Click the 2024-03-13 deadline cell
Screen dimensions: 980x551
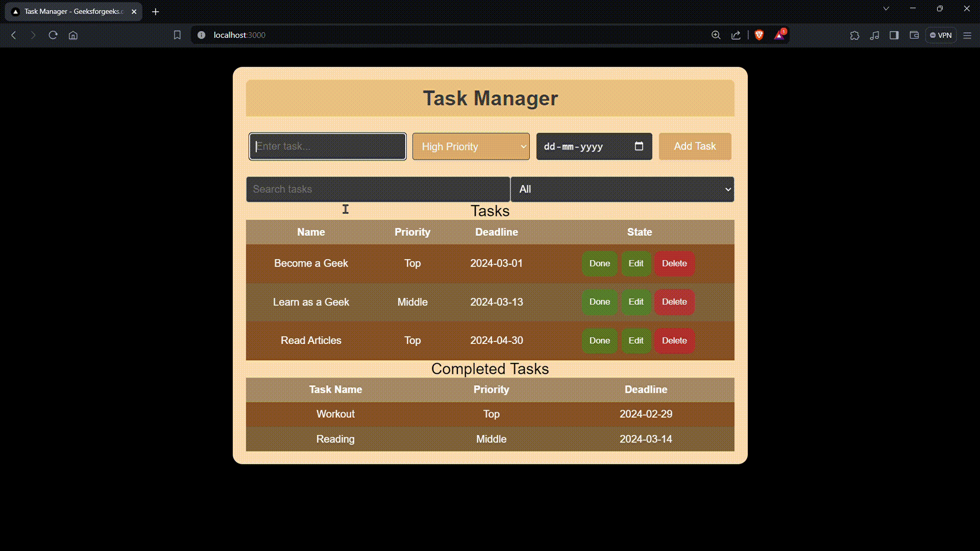(497, 302)
